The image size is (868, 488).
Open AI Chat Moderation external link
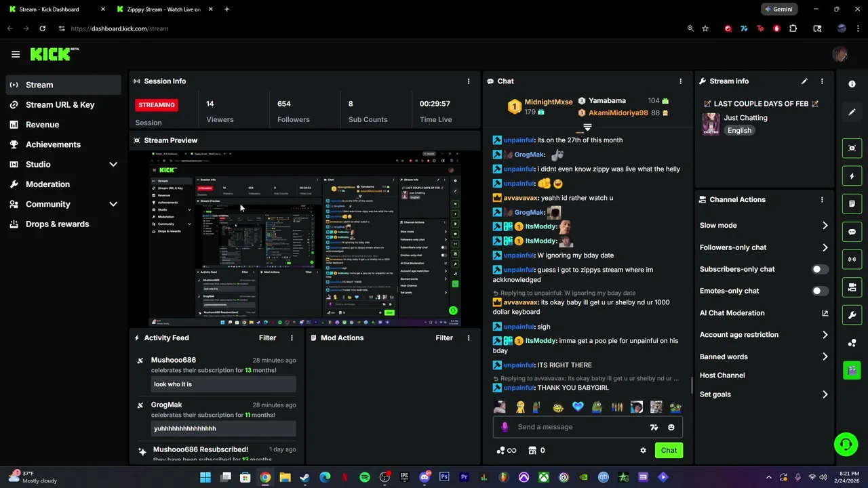(825, 313)
